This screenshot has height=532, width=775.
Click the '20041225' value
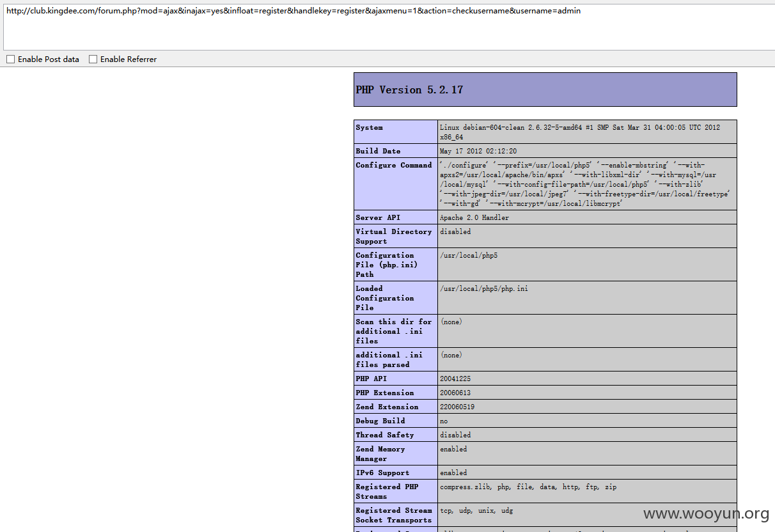coord(455,379)
